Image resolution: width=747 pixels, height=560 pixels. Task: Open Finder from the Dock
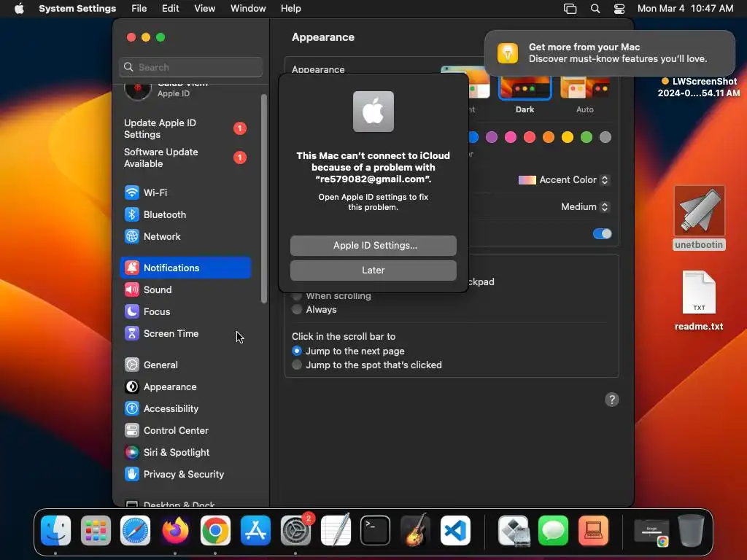(x=55, y=531)
